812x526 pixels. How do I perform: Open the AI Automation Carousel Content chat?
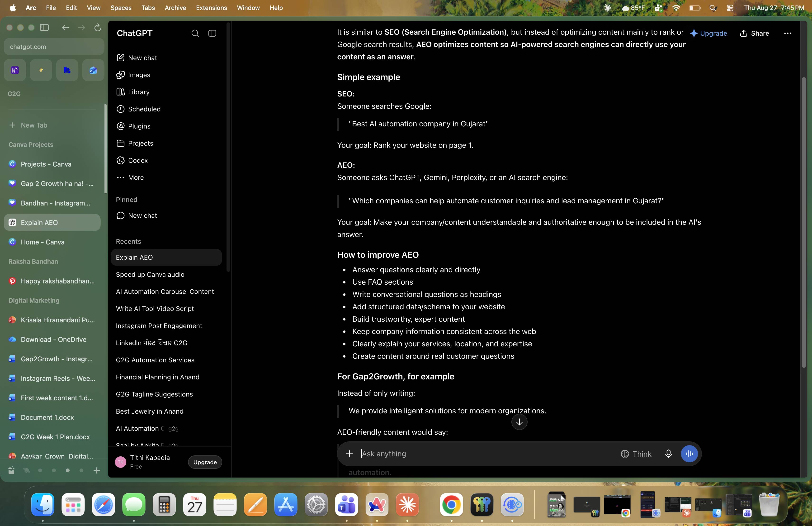[x=165, y=292]
